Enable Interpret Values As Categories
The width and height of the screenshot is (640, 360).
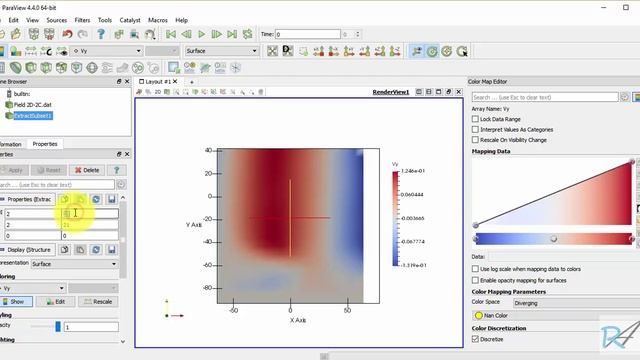coord(475,129)
